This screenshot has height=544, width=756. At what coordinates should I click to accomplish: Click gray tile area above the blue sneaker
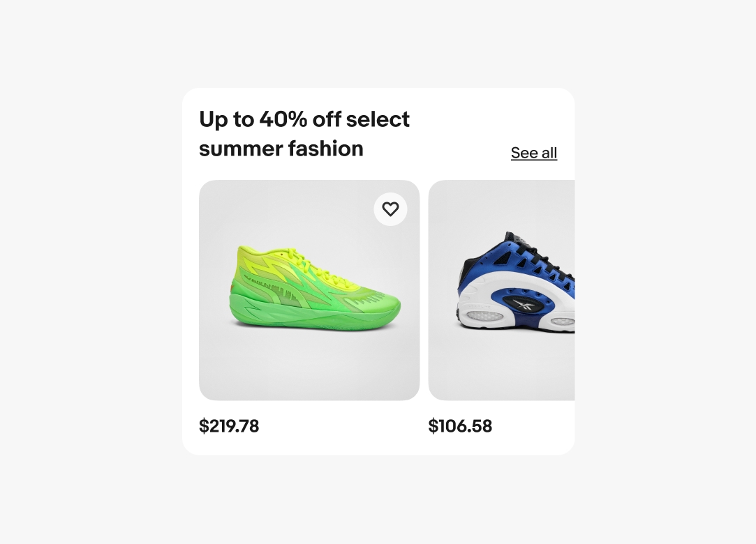[x=501, y=202]
